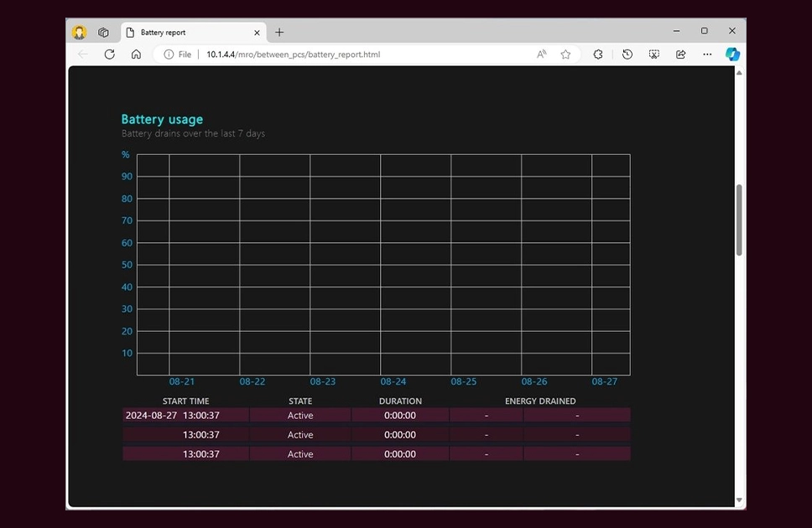812x528 pixels.
Task: Click the Read aloud icon
Action: [x=541, y=54]
